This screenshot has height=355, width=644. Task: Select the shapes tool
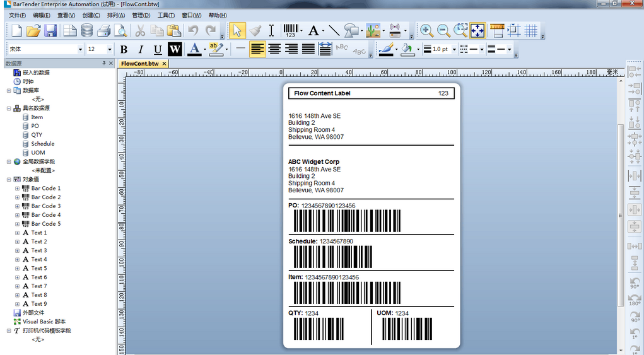pos(351,31)
